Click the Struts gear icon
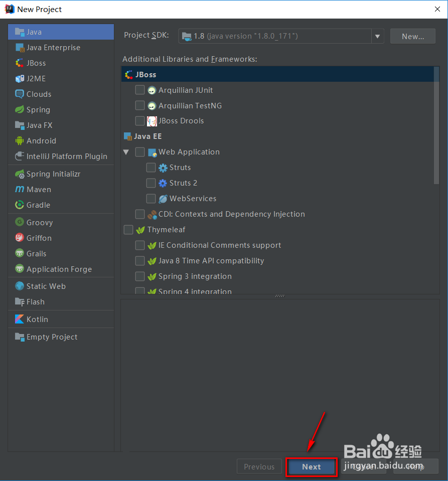448x481 pixels. (163, 168)
